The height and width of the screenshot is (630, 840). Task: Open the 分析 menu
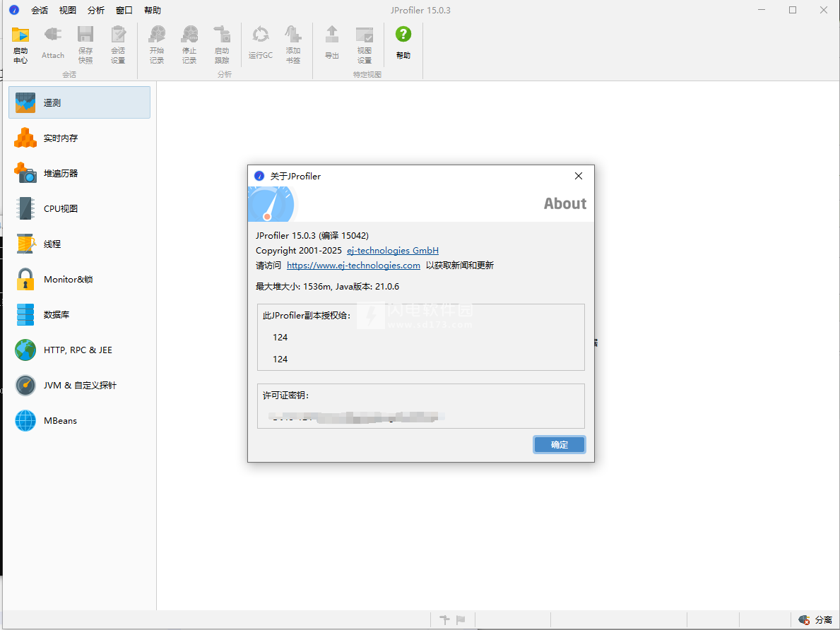96,11
